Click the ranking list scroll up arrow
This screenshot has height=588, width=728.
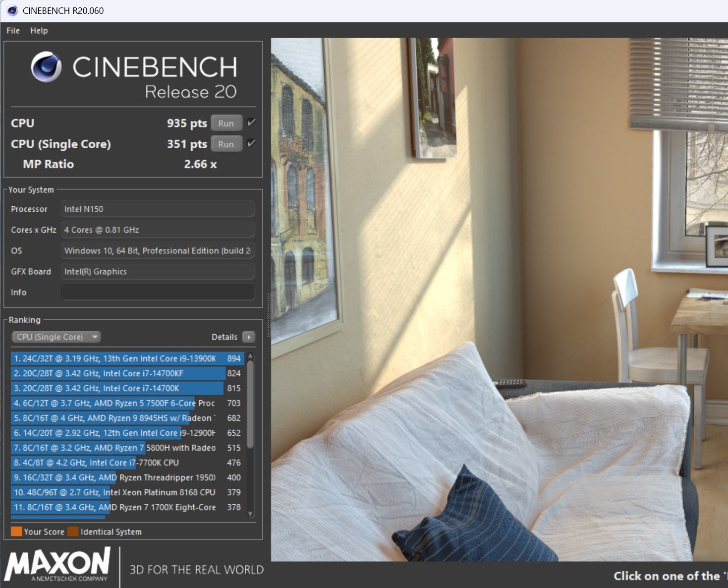(x=250, y=356)
